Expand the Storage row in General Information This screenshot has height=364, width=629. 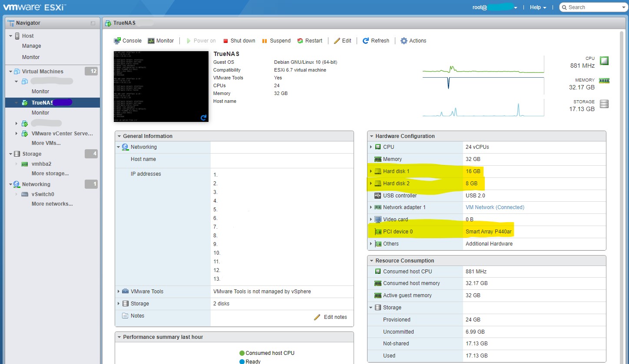point(118,304)
